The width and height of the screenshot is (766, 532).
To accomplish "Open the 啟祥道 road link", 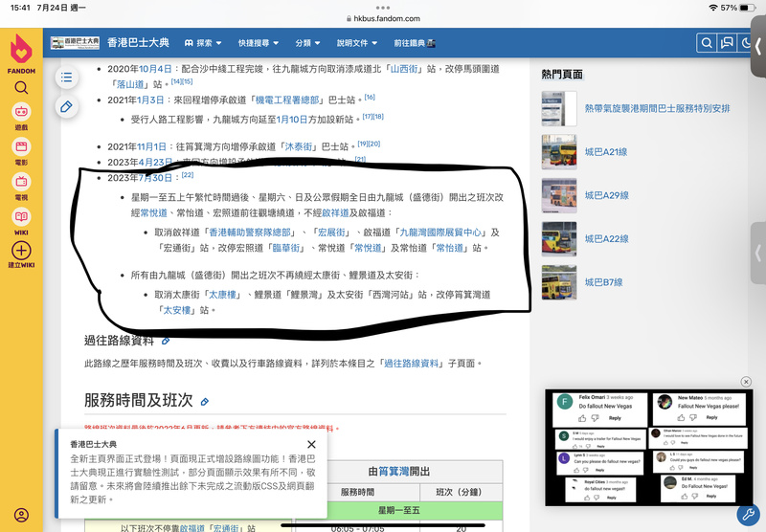I will click(x=335, y=212).
